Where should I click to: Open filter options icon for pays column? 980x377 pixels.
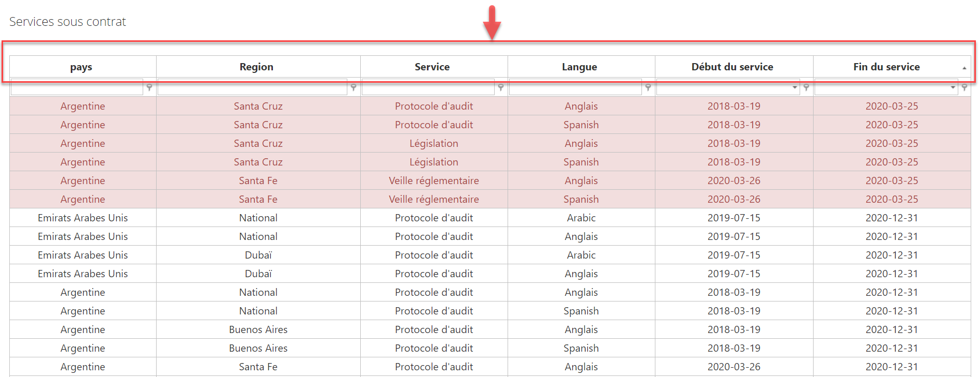[x=149, y=87]
